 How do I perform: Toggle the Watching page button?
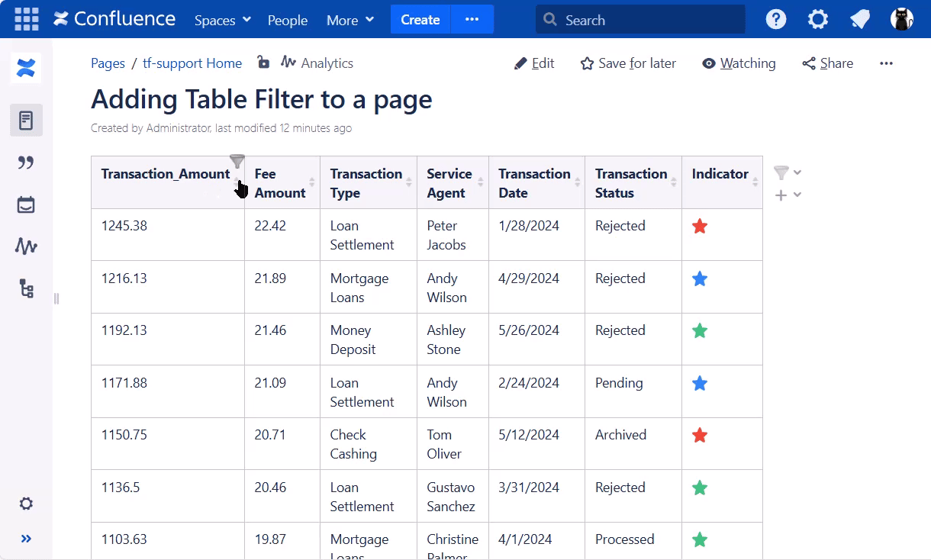[739, 63]
